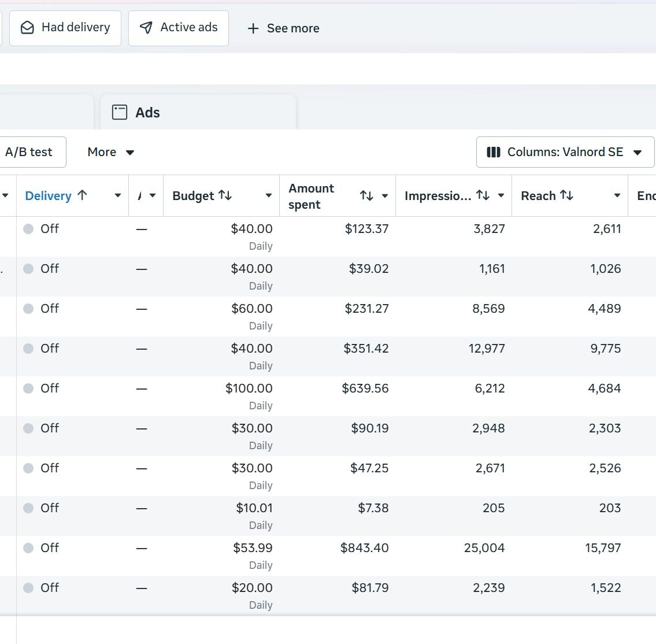Sort by the Impressions column

[483, 195]
